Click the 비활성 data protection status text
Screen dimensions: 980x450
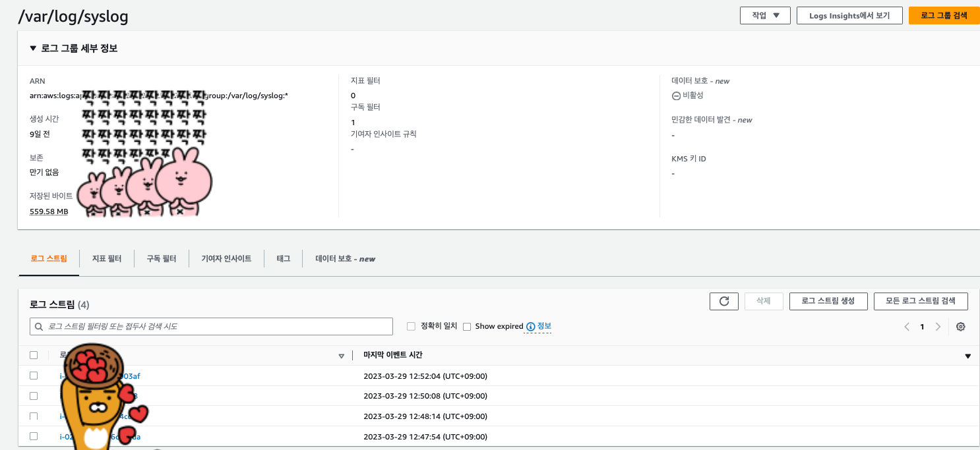click(x=693, y=96)
